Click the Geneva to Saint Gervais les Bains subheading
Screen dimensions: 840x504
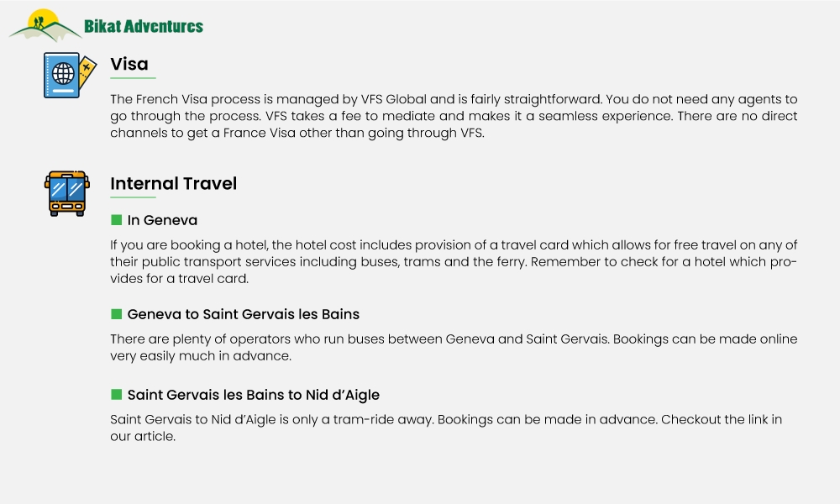(244, 314)
